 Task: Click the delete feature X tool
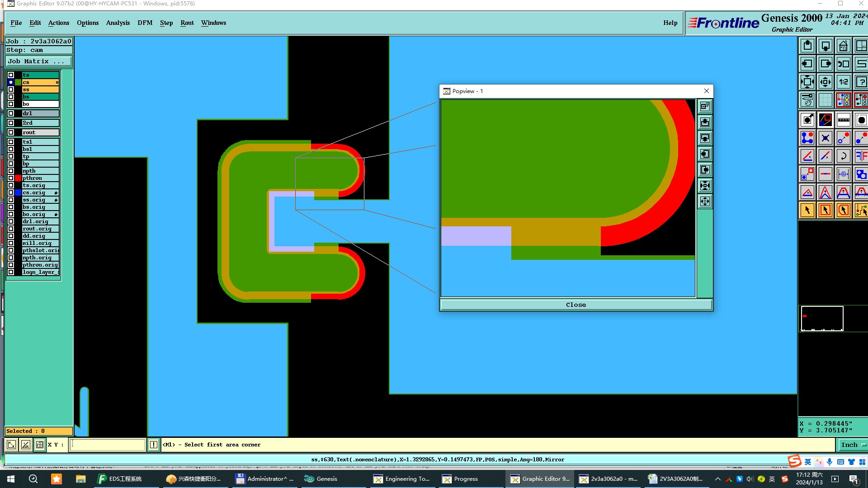tap(825, 138)
